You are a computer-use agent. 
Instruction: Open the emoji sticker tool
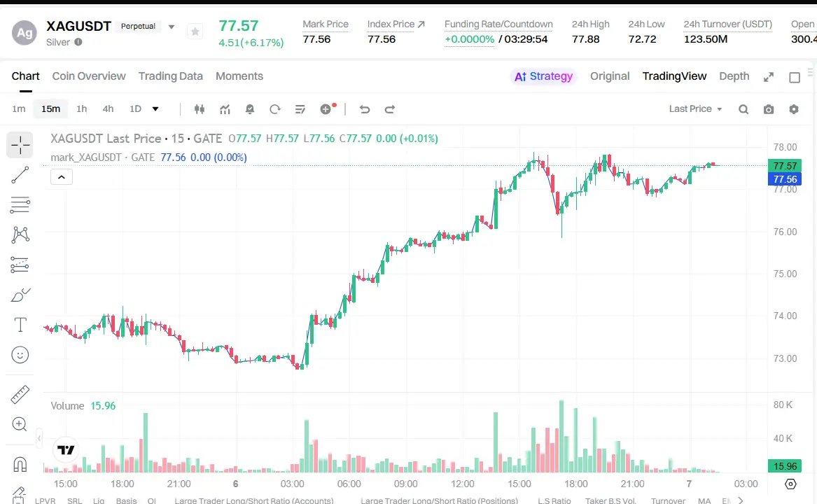[x=20, y=355]
